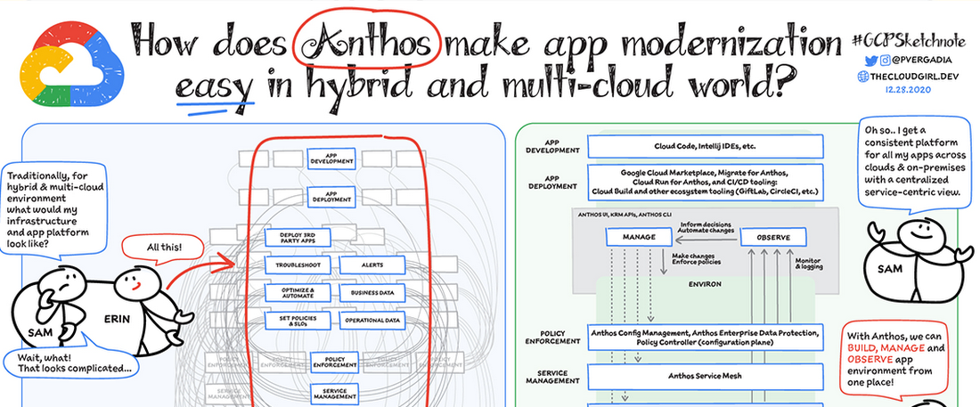Click the globe icon before THECLOUDGIRL.DEV

pos(863,77)
